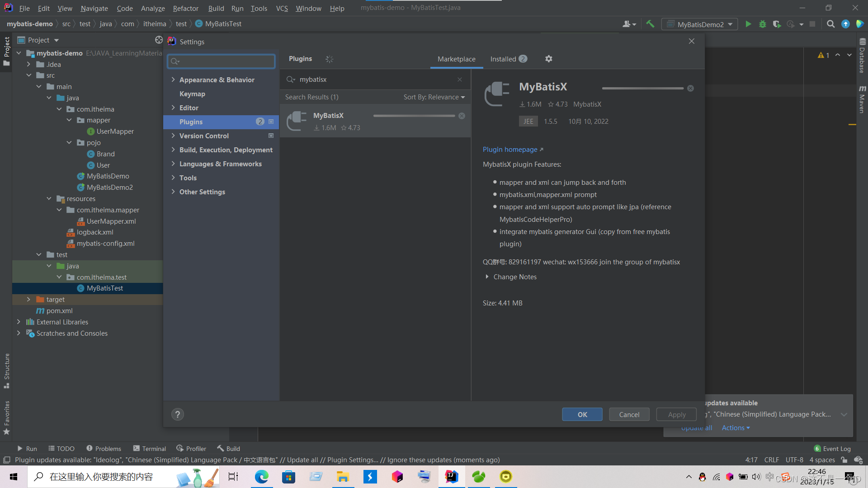Open Sort By Relevance dropdown

point(434,97)
